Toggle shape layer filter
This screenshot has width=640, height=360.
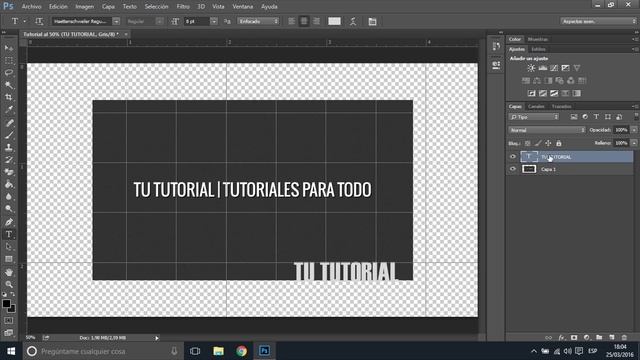[608, 117]
